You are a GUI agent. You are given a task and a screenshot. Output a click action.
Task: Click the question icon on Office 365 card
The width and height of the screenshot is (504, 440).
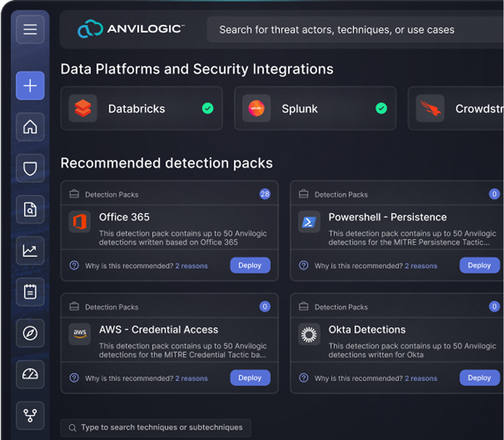click(74, 266)
